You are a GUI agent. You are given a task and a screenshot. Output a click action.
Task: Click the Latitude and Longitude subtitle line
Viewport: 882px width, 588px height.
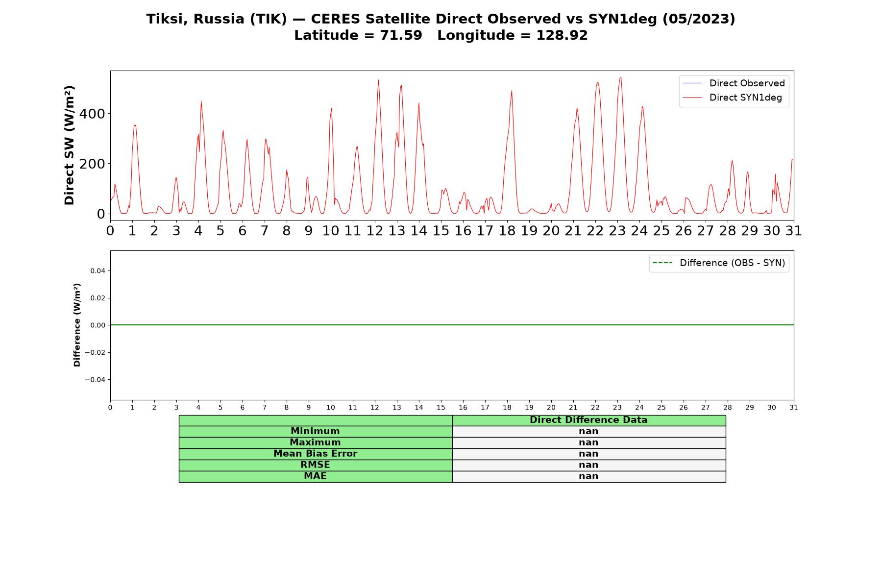pyautogui.click(x=441, y=35)
